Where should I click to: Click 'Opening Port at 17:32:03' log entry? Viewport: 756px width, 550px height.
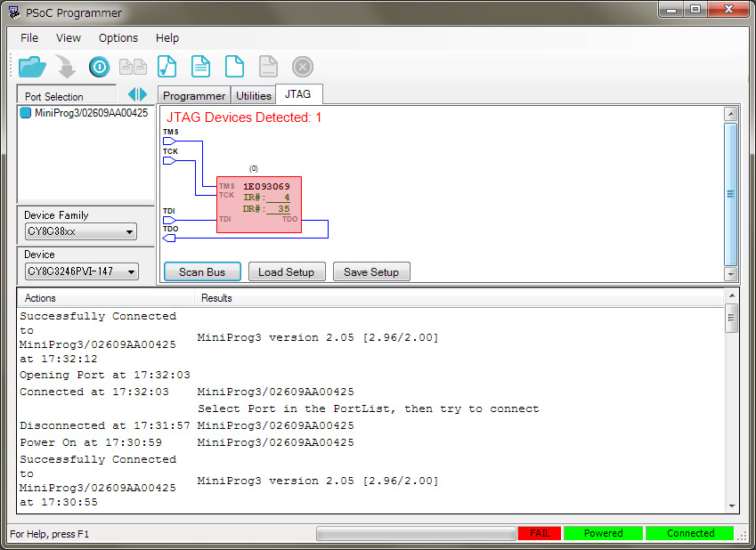tap(105, 375)
